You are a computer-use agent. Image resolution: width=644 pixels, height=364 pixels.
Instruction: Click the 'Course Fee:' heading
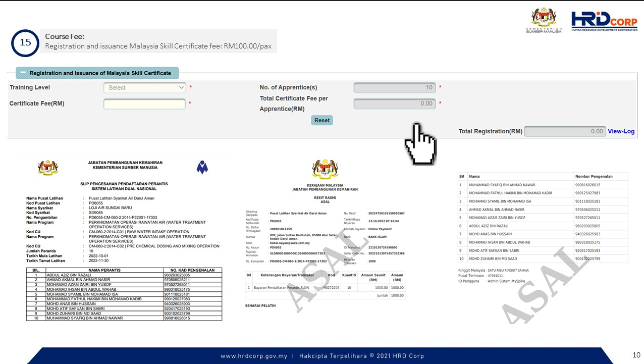coord(65,36)
